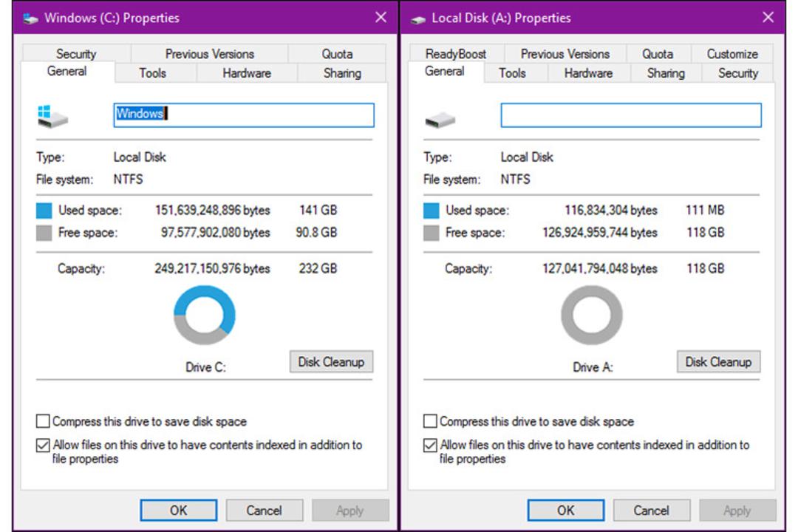Open the Customize tab in A: Properties
Viewport: 798px width, 532px height.
pyautogui.click(x=731, y=53)
